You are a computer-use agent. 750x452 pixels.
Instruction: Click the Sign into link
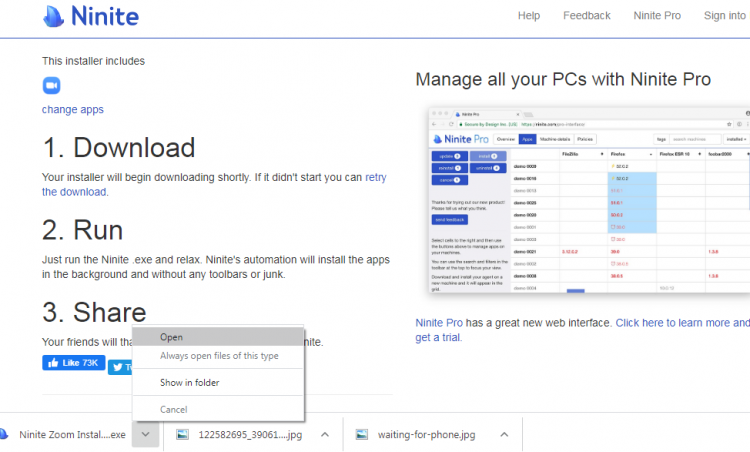tap(725, 16)
